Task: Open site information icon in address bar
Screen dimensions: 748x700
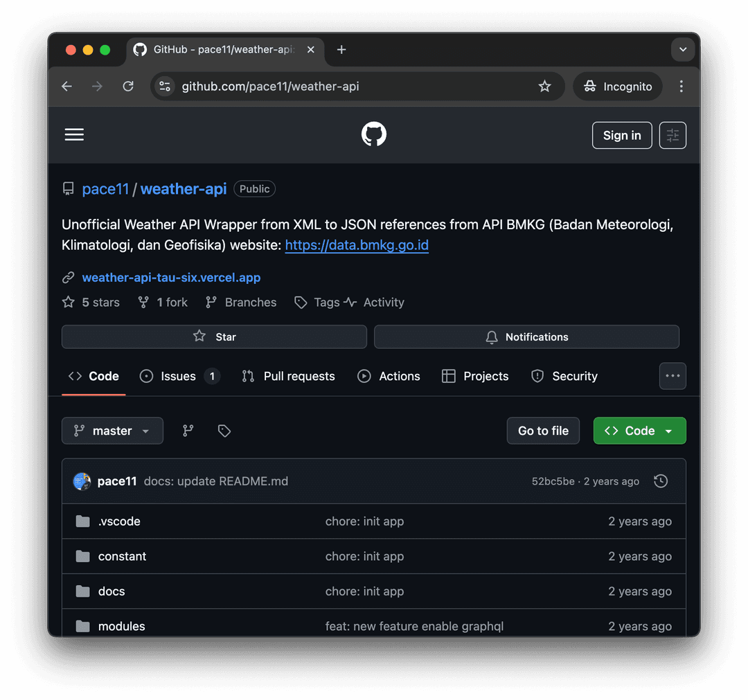Action: (165, 87)
